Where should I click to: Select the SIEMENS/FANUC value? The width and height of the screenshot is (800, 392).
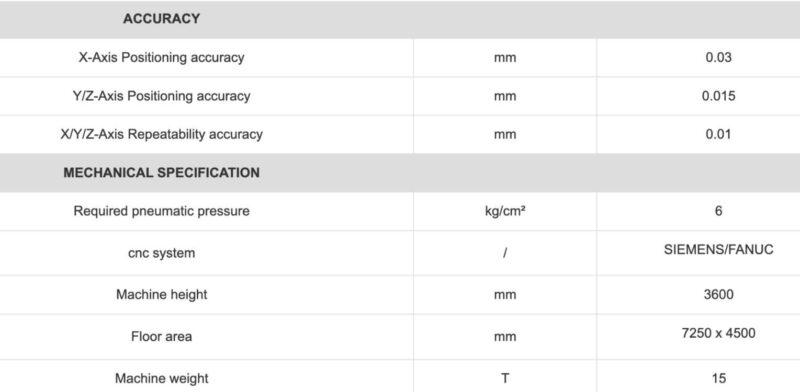[718, 250]
